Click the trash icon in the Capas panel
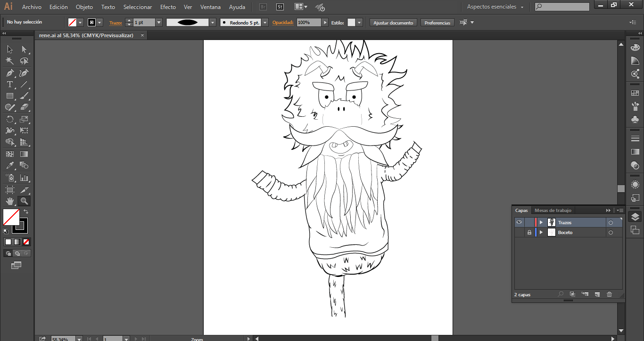The height and width of the screenshot is (341, 644). (x=609, y=294)
